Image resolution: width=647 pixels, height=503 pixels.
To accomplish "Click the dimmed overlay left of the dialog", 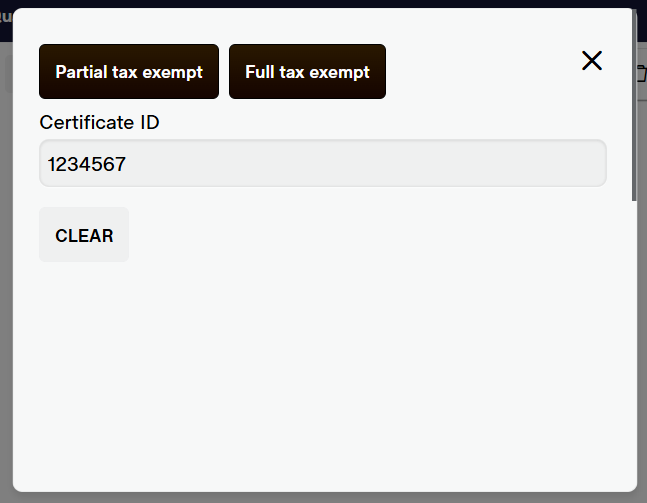I will [6, 268].
